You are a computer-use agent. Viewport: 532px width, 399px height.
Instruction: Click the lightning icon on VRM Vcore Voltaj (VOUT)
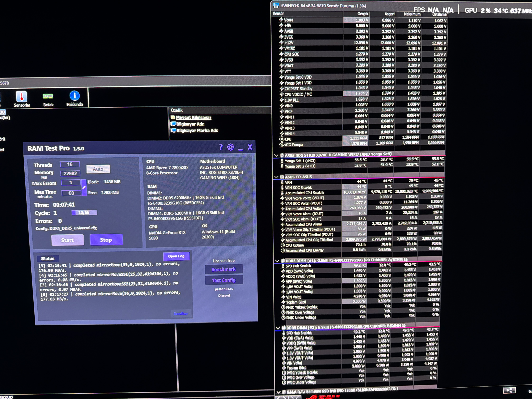pos(283,198)
